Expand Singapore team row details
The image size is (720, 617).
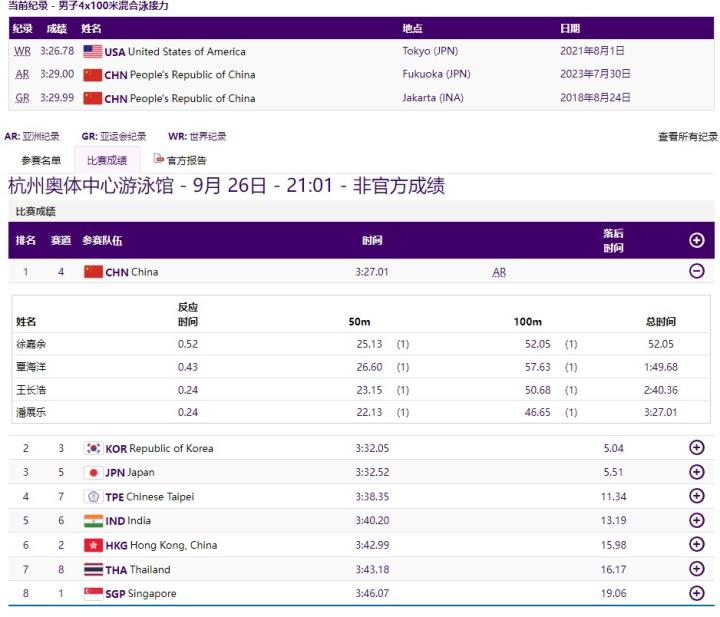click(x=697, y=593)
